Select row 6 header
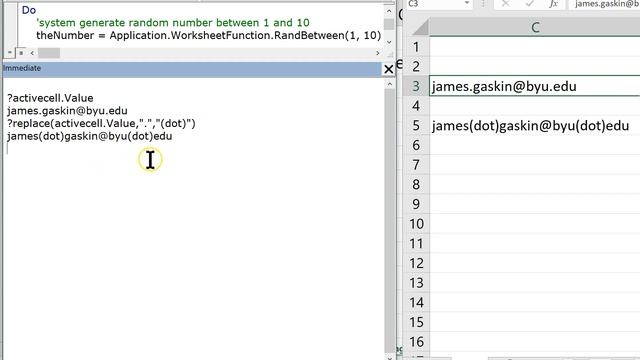640x360 pixels. (x=416, y=145)
